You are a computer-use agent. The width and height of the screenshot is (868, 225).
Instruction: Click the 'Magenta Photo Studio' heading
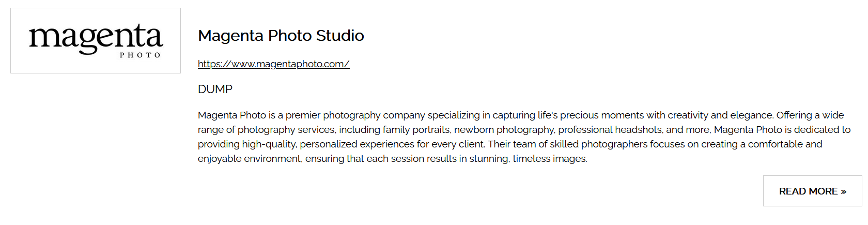281,36
